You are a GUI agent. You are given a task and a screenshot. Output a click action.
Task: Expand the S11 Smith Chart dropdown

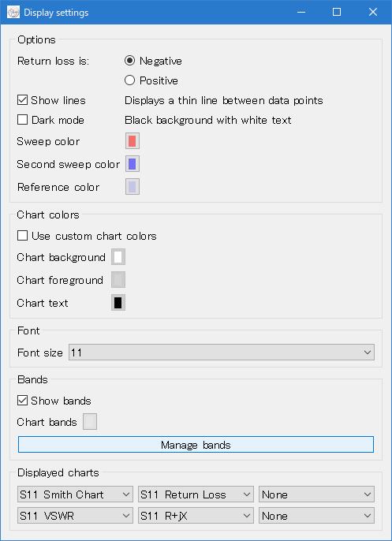(x=75, y=494)
